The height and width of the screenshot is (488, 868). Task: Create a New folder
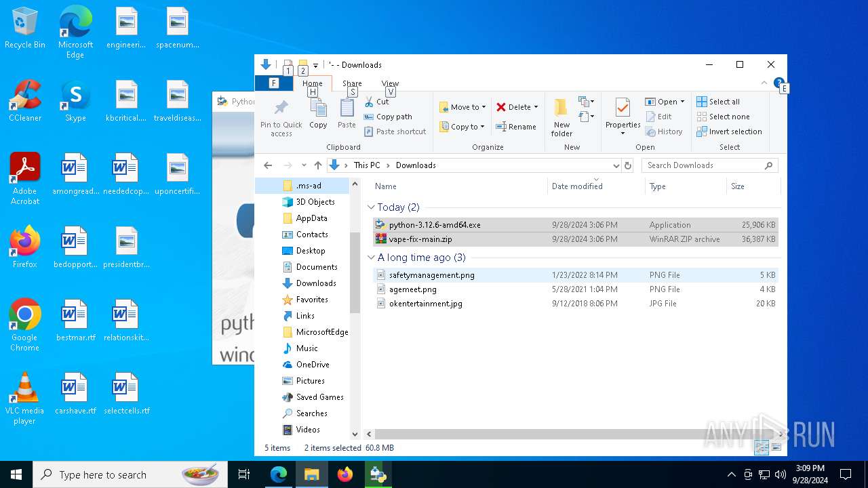561,117
